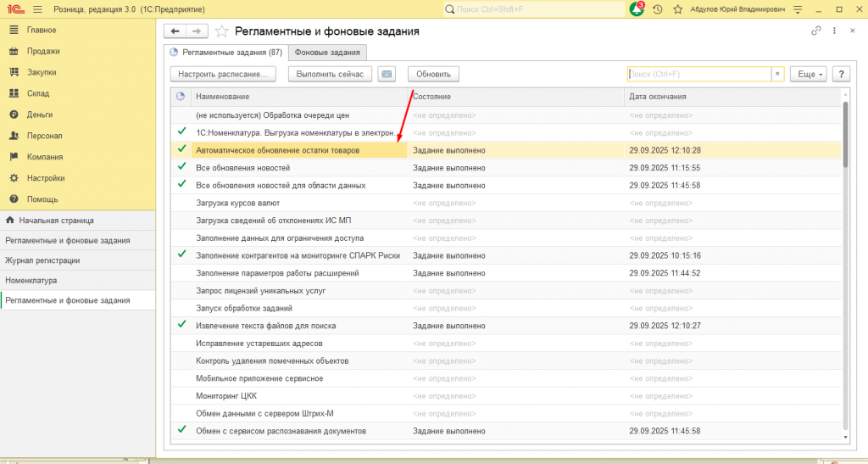The width and height of the screenshot is (868, 464).
Task: Select row Контроль удаления помеченных объектов
Action: pyautogui.click(x=506, y=361)
